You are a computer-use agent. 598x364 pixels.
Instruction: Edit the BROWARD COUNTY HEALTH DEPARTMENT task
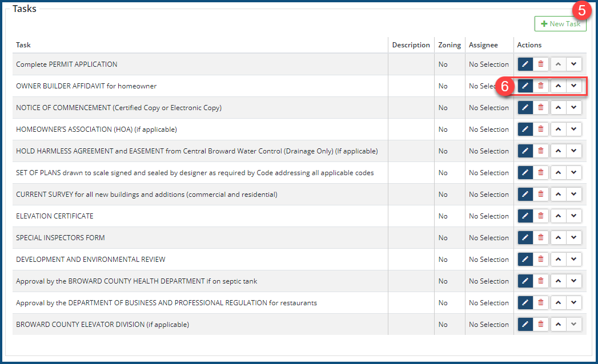coord(525,281)
